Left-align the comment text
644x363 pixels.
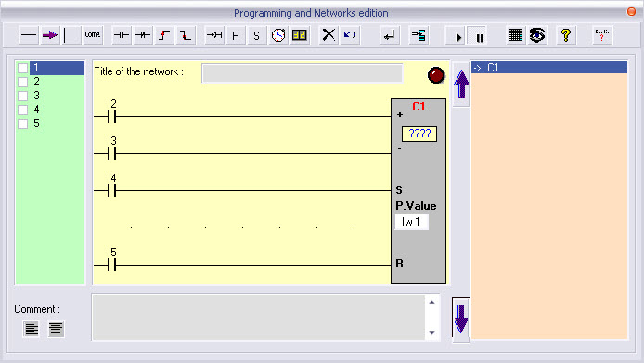point(32,329)
